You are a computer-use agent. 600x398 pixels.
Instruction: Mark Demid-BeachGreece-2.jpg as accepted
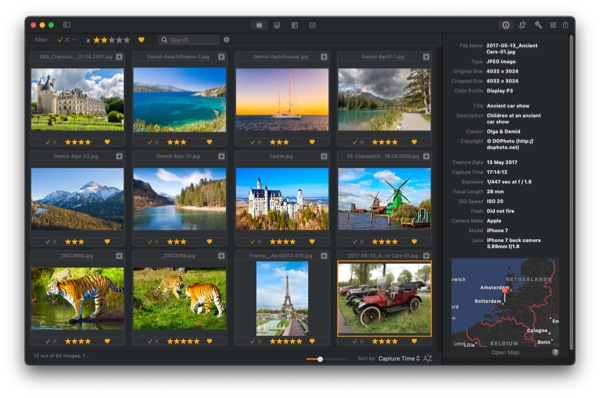click(150, 142)
